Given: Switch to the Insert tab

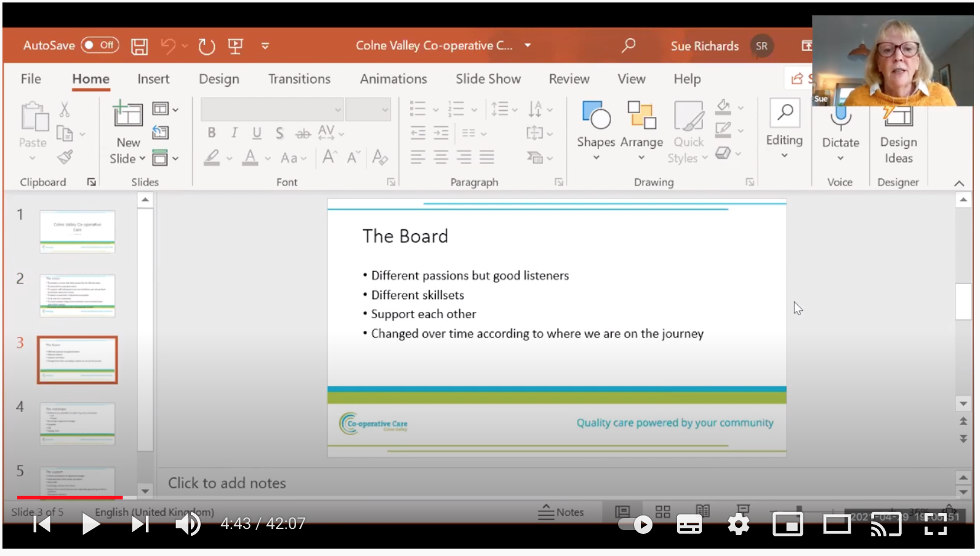Looking at the screenshot, I should click(153, 79).
